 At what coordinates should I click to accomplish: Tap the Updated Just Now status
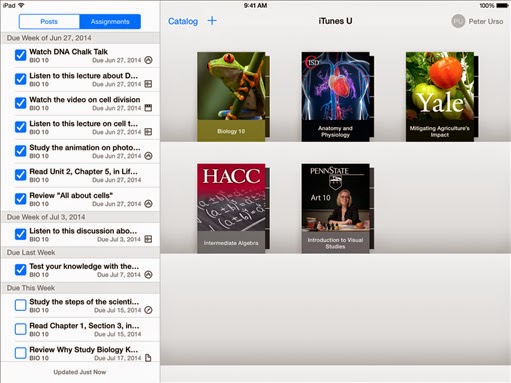click(80, 372)
